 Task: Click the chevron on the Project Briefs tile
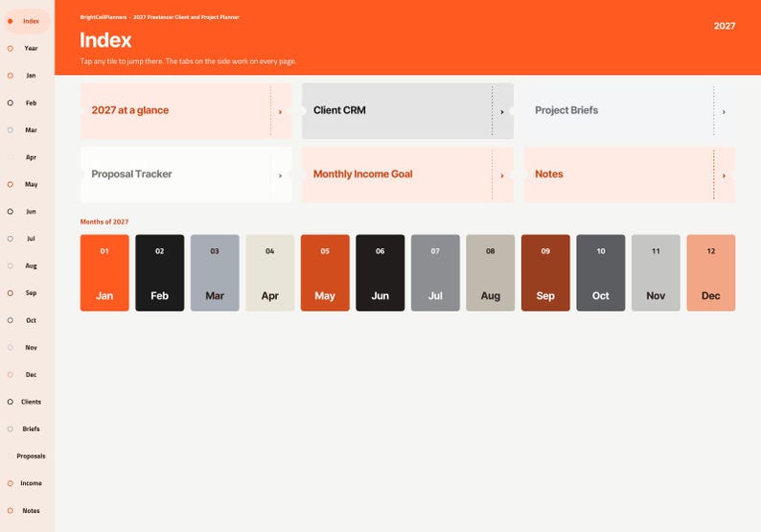coord(724,112)
